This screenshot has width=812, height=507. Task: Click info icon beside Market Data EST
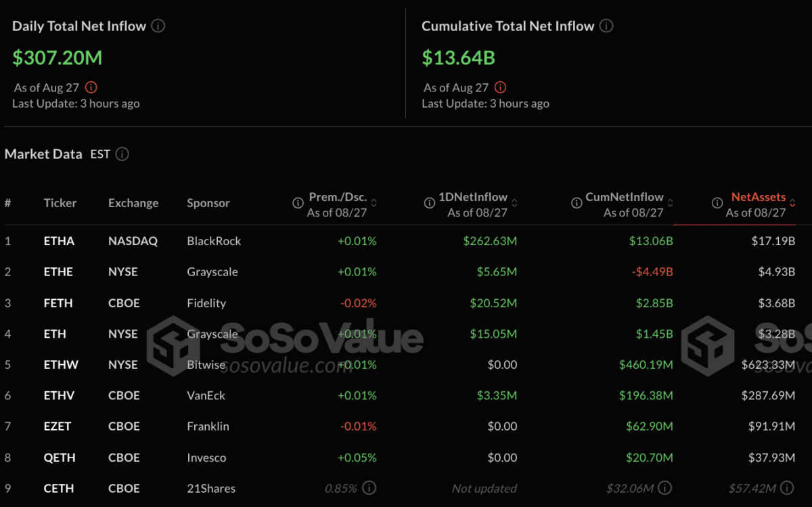tap(122, 154)
